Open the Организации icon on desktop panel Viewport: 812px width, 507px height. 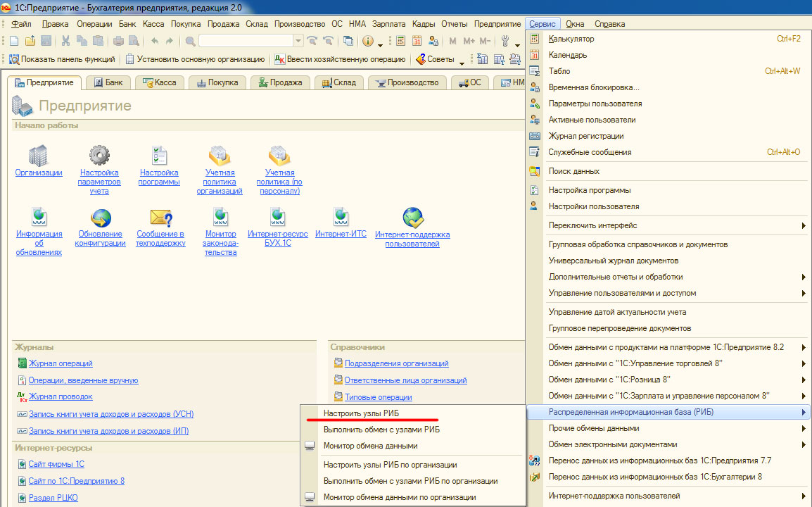38,155
